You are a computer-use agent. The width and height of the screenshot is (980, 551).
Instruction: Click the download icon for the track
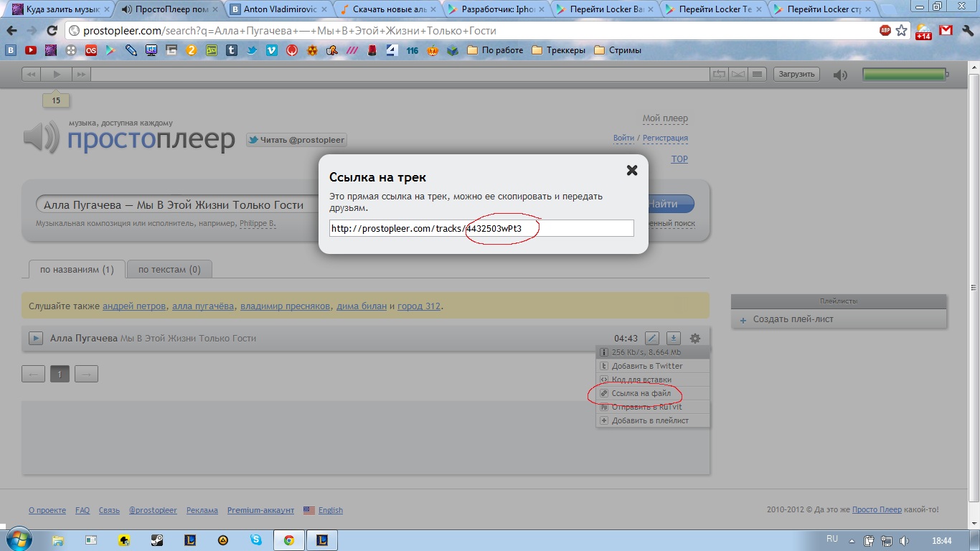673,338
